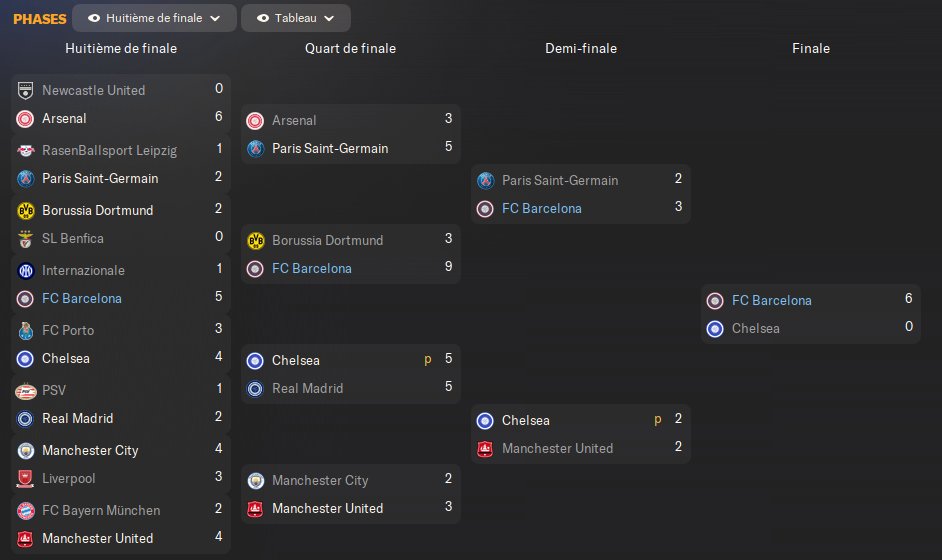Click the PSV club crest
The image size is (942, 560).
pyautogui.click(x=26, y=390)
